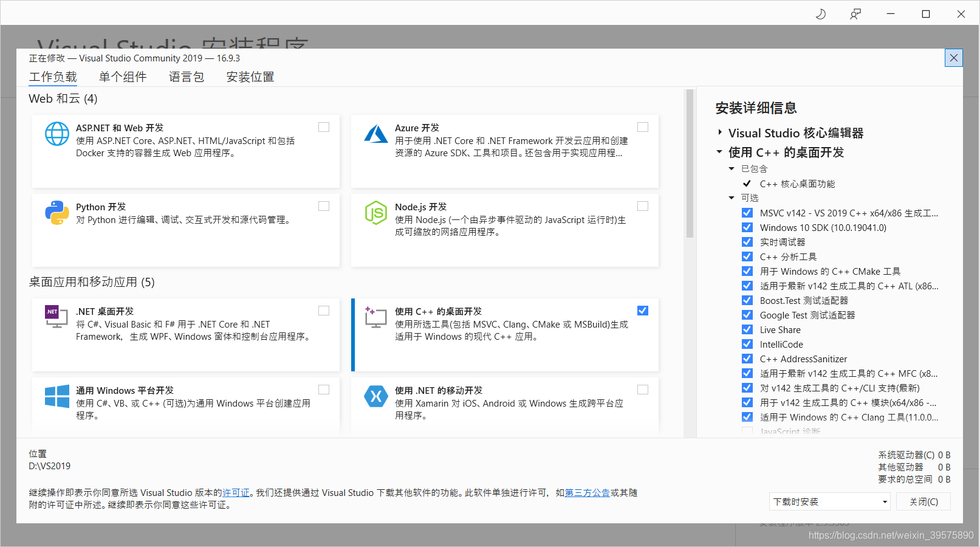This screenshot has height=547, width=980.
Task: Click the C++ desktop development monitor icon
Action: click(x=375, y=317)
